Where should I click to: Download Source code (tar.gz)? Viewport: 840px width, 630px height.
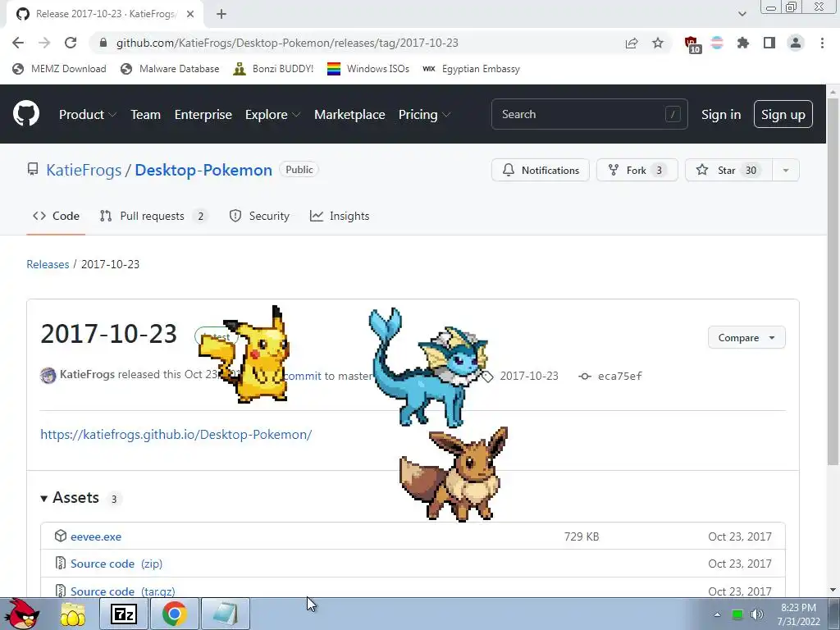123,591
